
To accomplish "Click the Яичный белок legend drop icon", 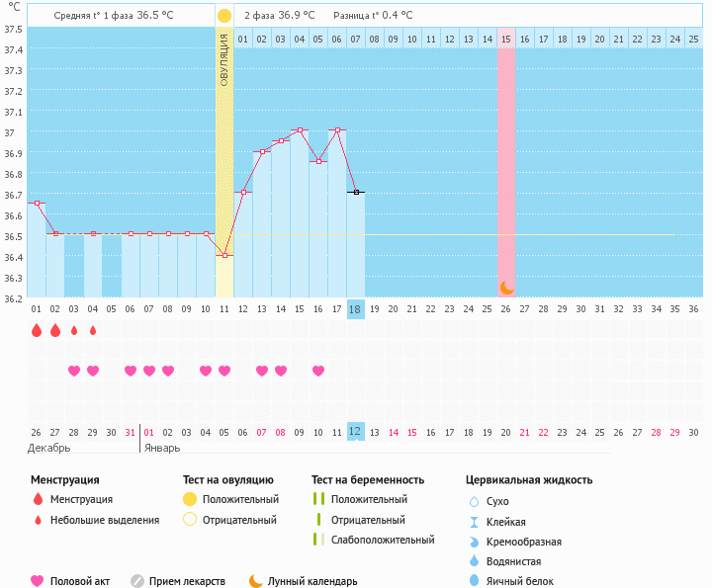I will point(474,581).
